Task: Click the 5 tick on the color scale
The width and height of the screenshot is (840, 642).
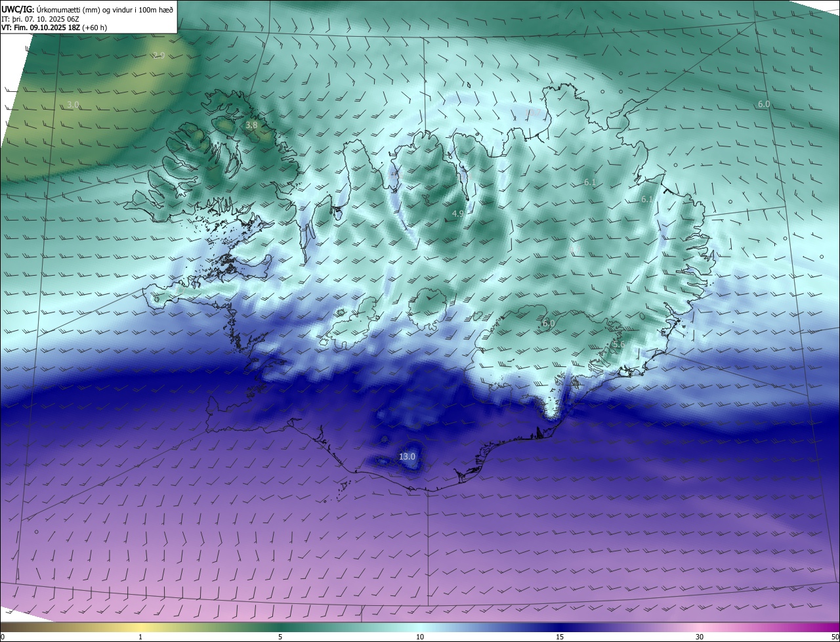Action: (280, 637)
